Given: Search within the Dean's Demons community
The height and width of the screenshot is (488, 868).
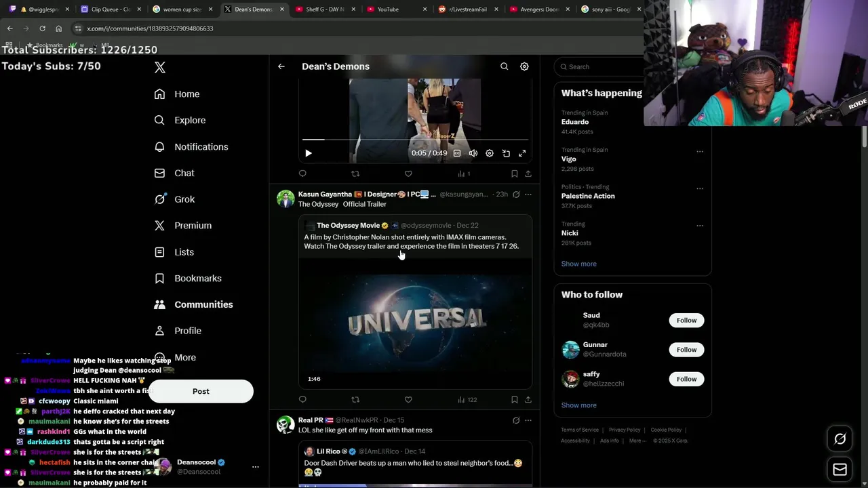Looking at the screenshot, I should 504,66.
